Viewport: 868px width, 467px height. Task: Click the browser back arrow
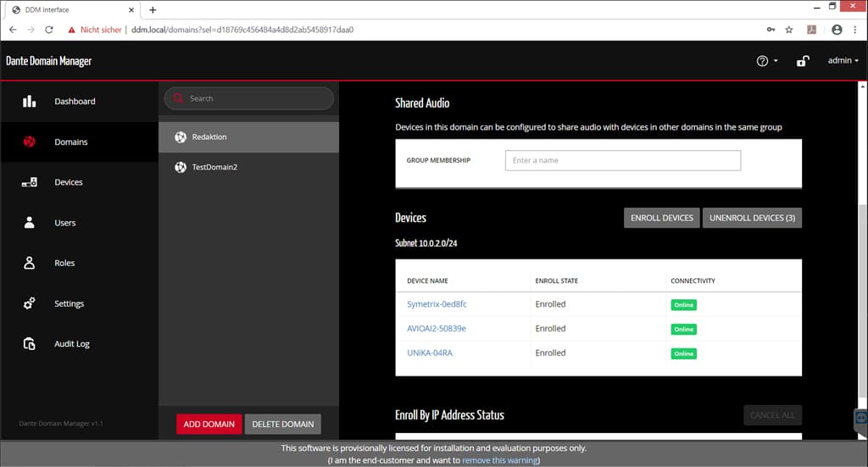pyautogui.click(x=13, y=30)
